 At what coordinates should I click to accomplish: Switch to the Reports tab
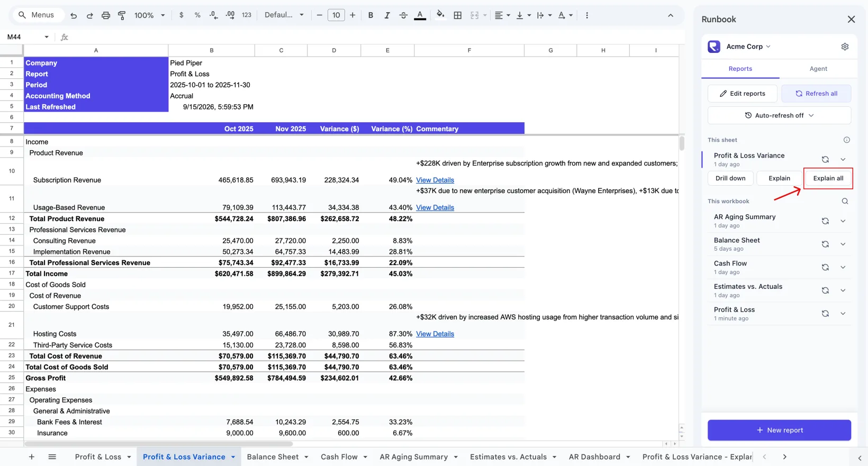pyautogui.click(x=740, y=69)
